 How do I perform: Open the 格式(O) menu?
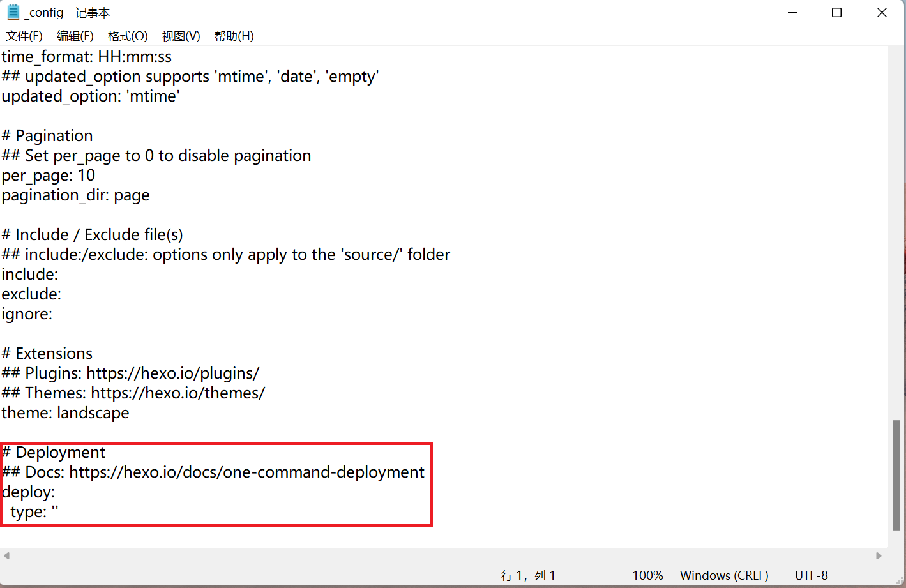(x=128, y=36)
